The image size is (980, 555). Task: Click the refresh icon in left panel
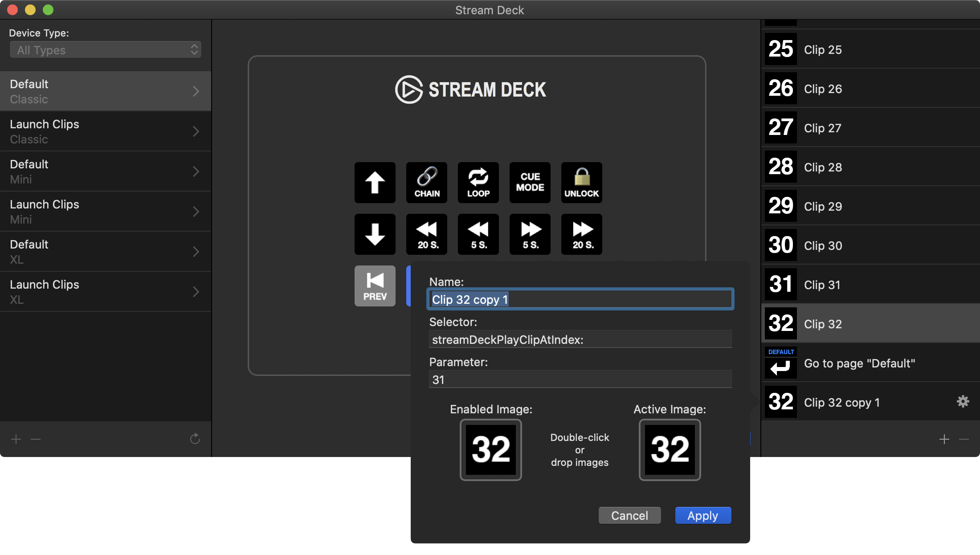point(195,439)
